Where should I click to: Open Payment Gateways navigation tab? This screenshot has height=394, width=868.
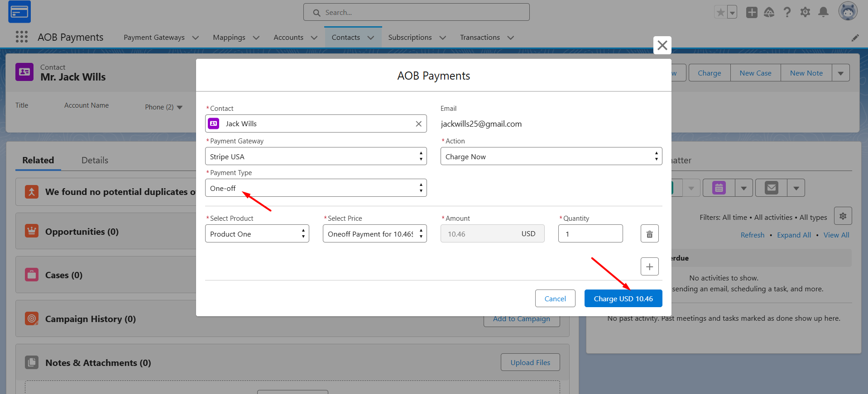tap(154, 38)
